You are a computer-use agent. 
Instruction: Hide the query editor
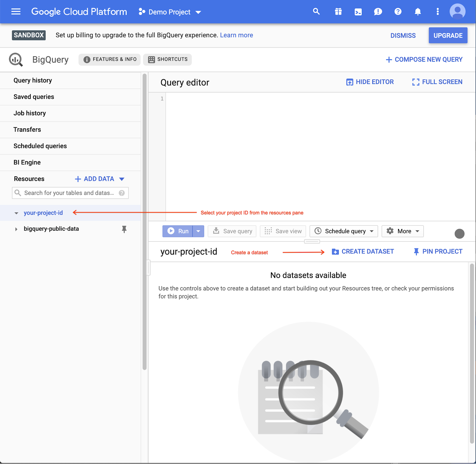[x=369, y=82]
